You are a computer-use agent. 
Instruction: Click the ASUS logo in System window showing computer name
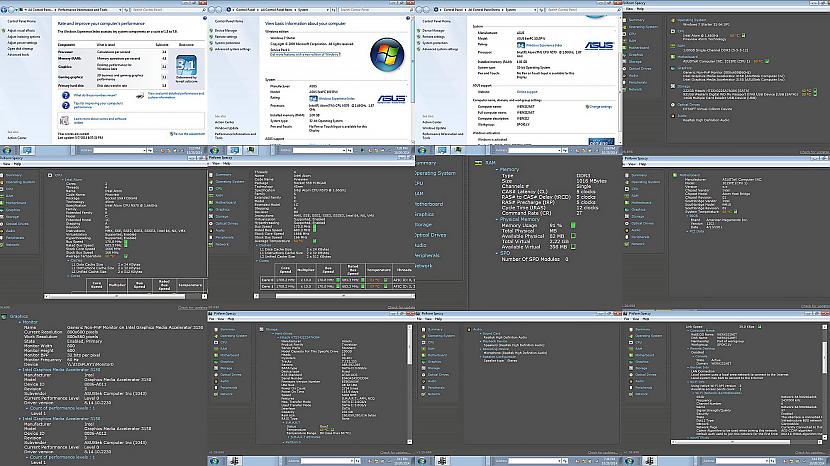(x=599, y=46)
